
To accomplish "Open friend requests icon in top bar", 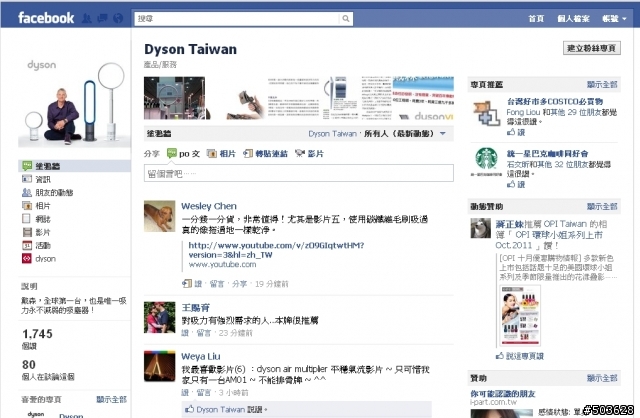I will (87, 18).
